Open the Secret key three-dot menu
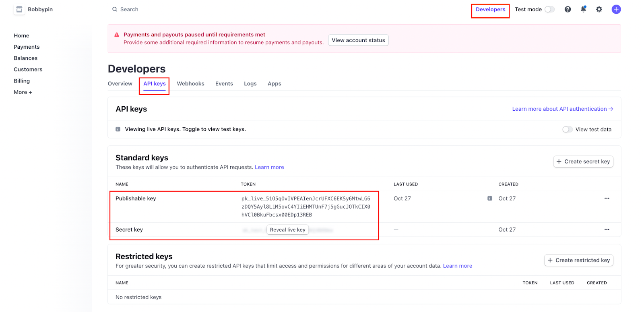 pyautogui.click(x=607, y=229)
